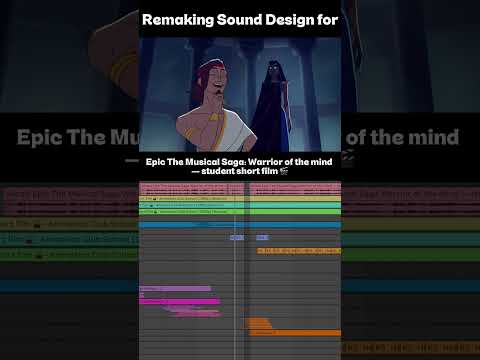Select the amber waveform clip below lavender clips
Screen dimensions: 480x360
299,251
